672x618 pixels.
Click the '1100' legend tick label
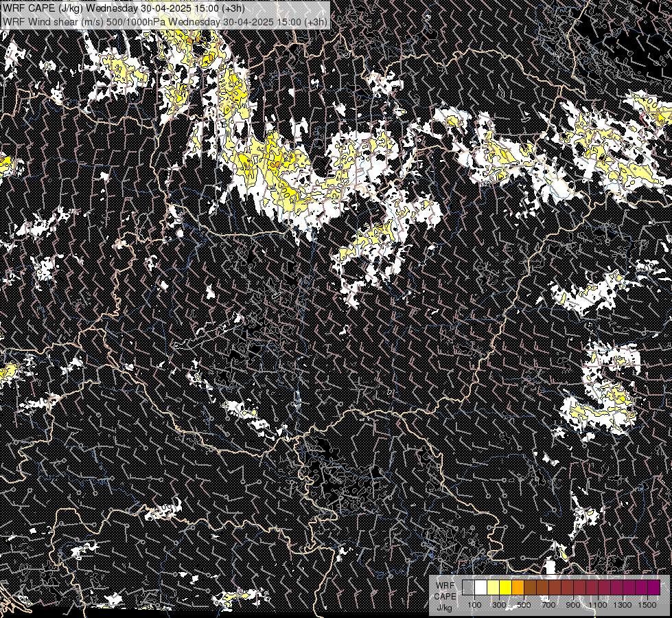point(597,605)
